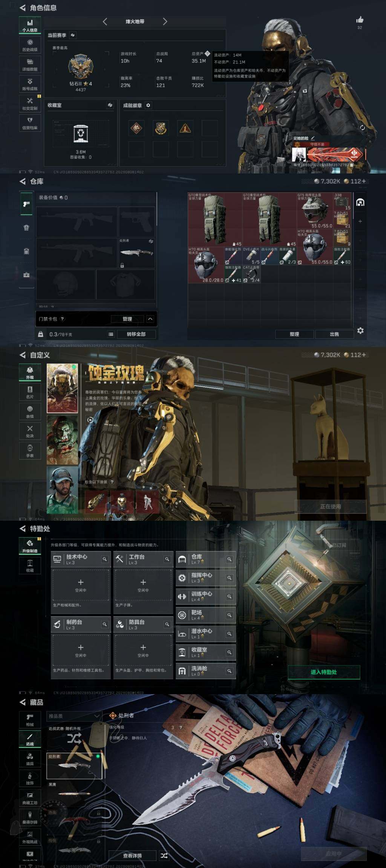Expand the 潜水中心 Lv.1 department row

206,633
